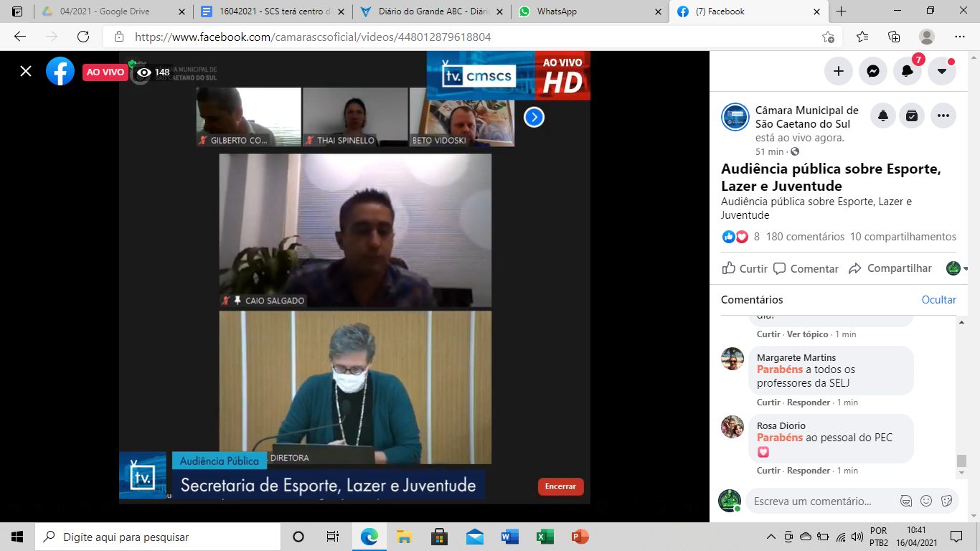The height and width of the screenshot is (551, 980).
Task: Click the Facebook logo beside the video
Action: pyautogui.click(x=60, y=71)
